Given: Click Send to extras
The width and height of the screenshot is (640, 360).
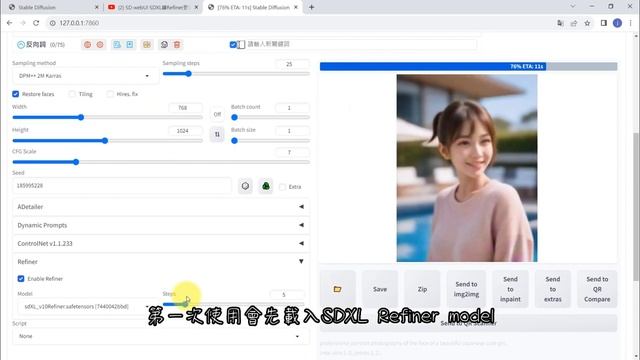Looking at the screenshot, I should [x=553, y=289].
